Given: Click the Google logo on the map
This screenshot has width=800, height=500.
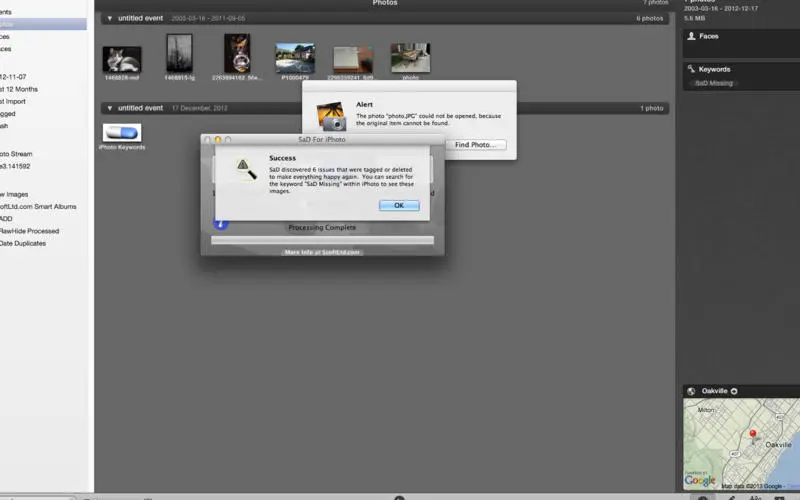Looking at the screenshot, I should click(699, 480).
